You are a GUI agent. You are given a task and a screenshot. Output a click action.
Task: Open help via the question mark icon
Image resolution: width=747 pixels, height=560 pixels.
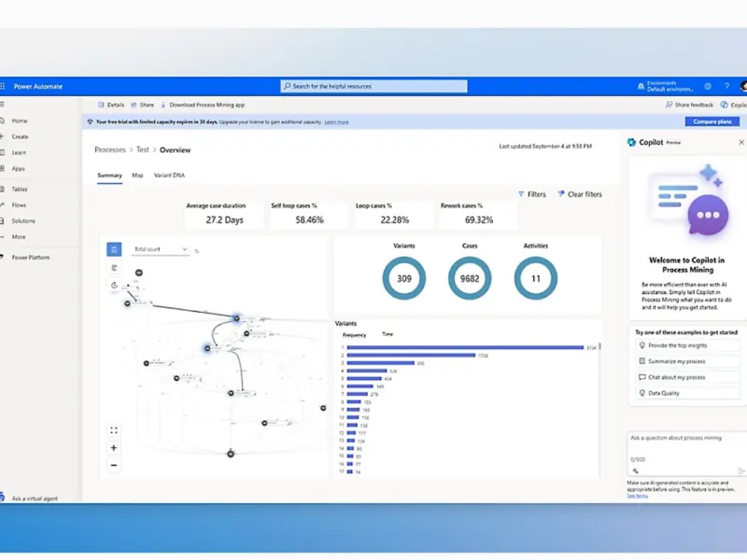(726, 86)
